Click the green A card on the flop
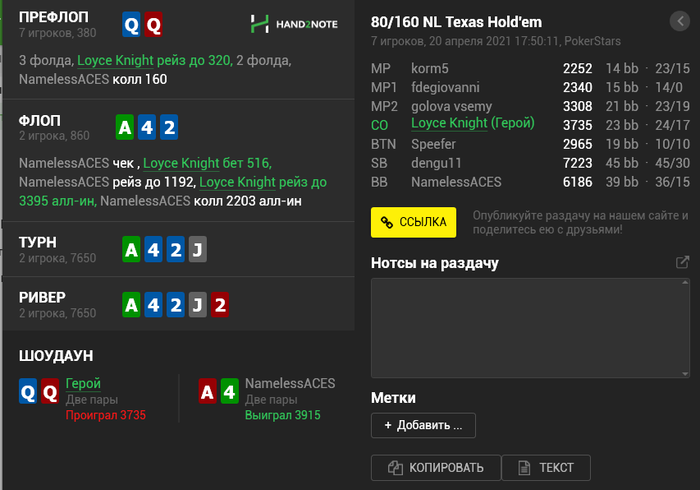Viewport: 700px width, 490px height. click(x=125, y=127)
